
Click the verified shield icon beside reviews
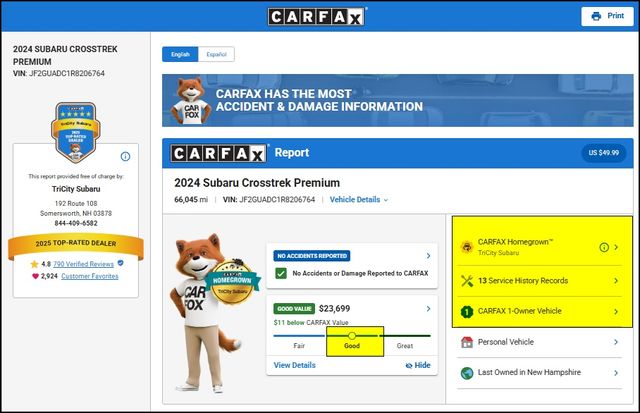pos(120,263)
